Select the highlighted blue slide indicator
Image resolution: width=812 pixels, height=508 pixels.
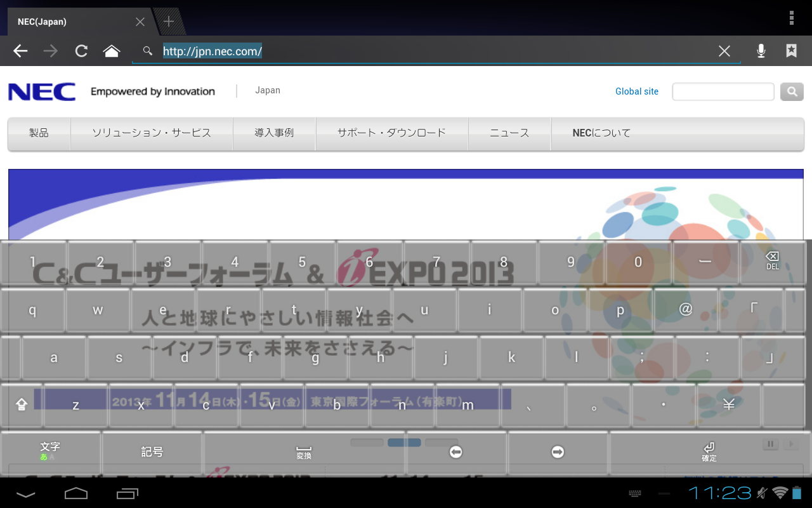tap(404, 443)
